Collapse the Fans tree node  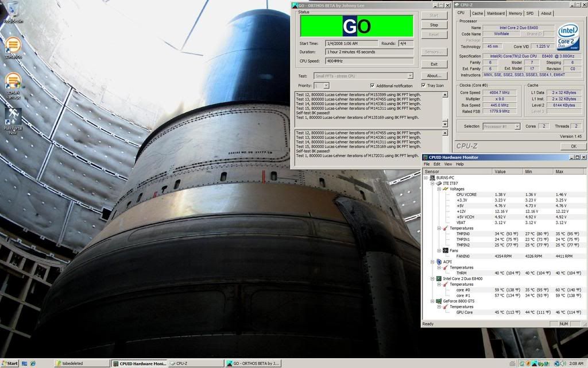click(x=439, y=251)
